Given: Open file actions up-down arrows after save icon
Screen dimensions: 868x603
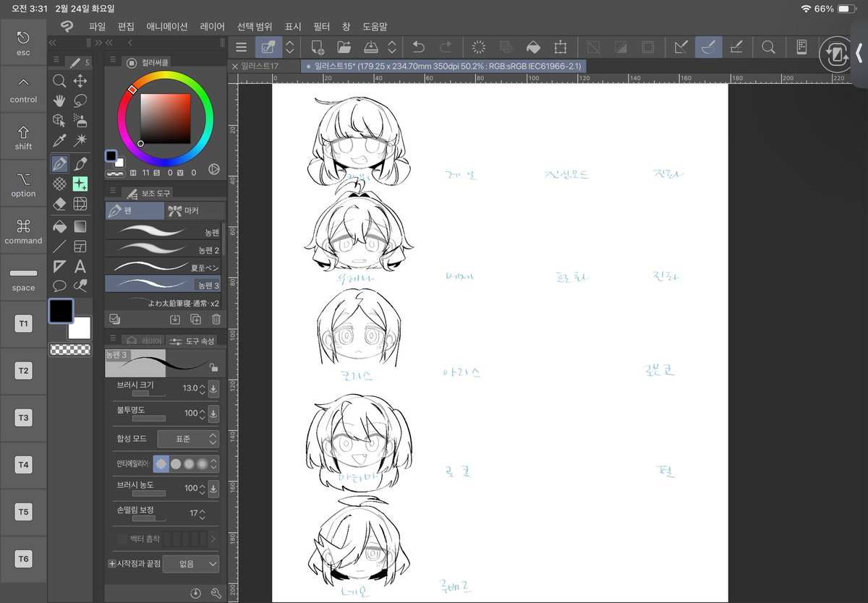Looking at the screenshot, I should (392, 47).
